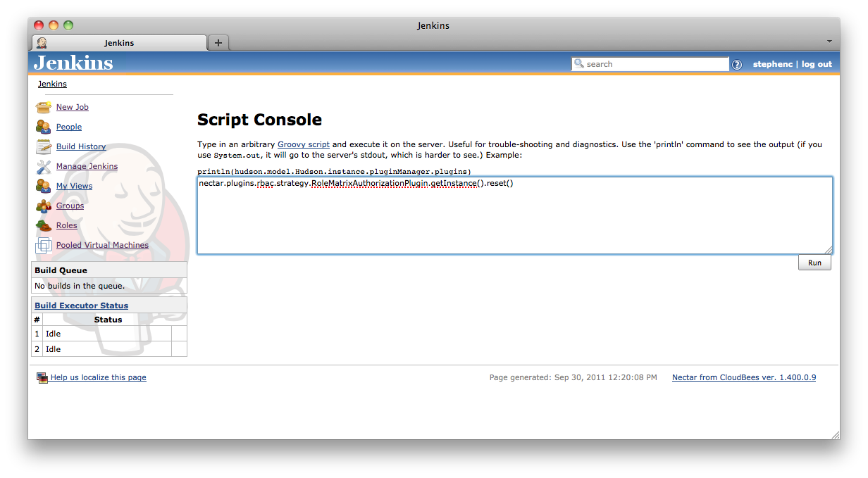Click the New Job icon in sidebar
The width and height of the screenshot is (868, 478).
coord(44,107)
